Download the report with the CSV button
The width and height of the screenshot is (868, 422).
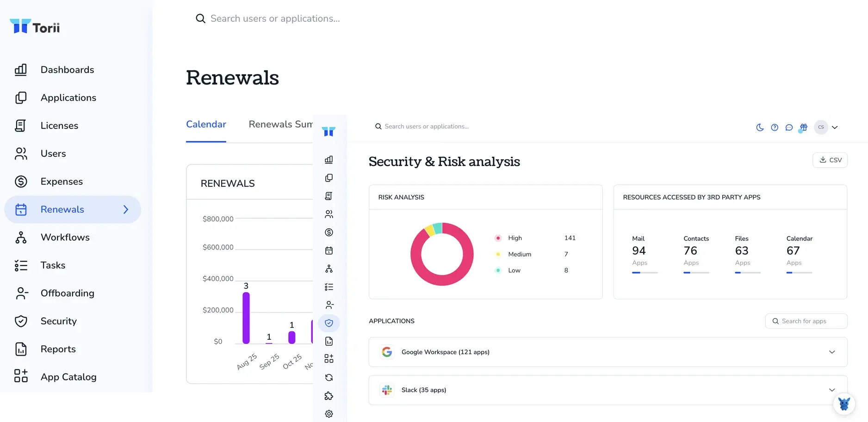tap(830, 160)
